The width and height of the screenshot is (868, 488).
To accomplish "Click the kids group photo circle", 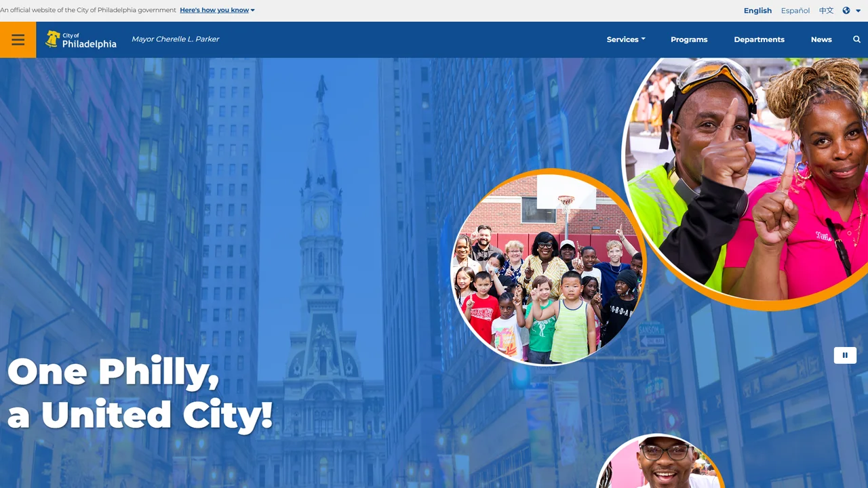I will (547, 268).
